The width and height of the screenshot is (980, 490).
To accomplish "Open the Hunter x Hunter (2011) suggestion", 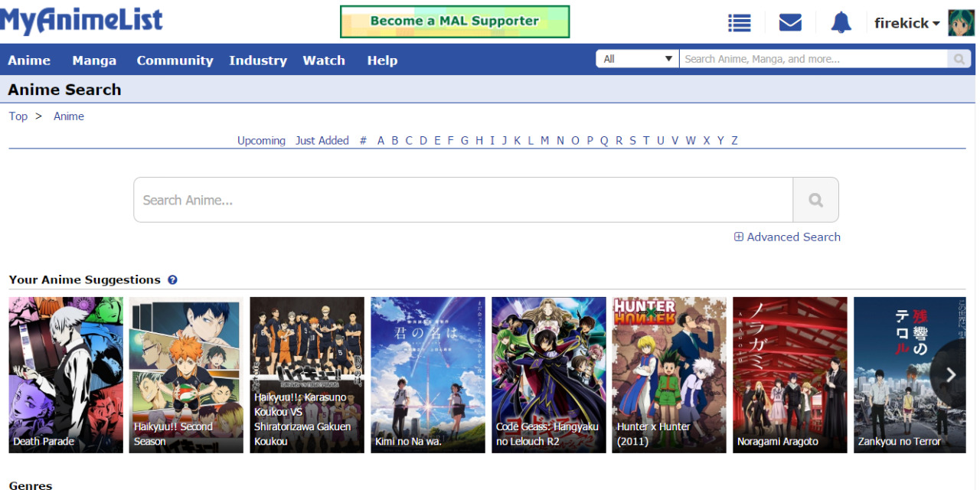I will [669, 375].
